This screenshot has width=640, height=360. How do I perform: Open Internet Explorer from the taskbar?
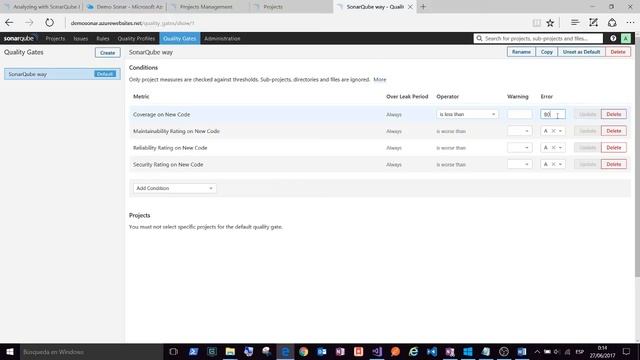click(413, 352)
